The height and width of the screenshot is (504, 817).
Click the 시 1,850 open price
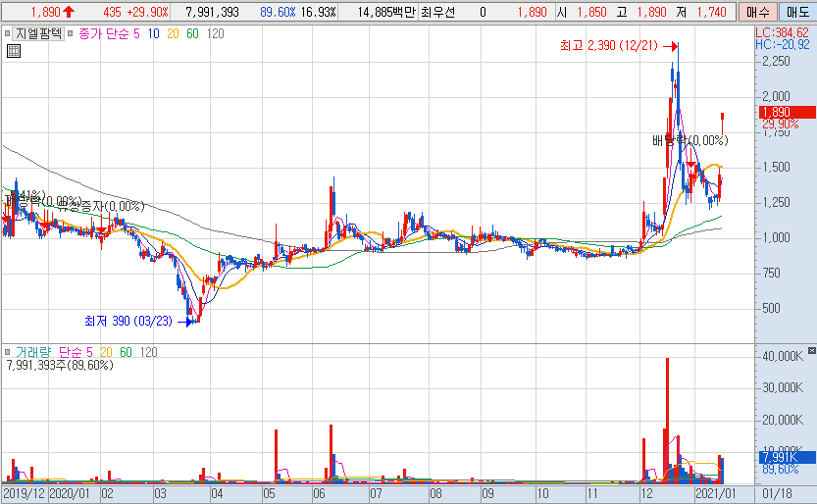pyautogui.click(x=581, y=12)
